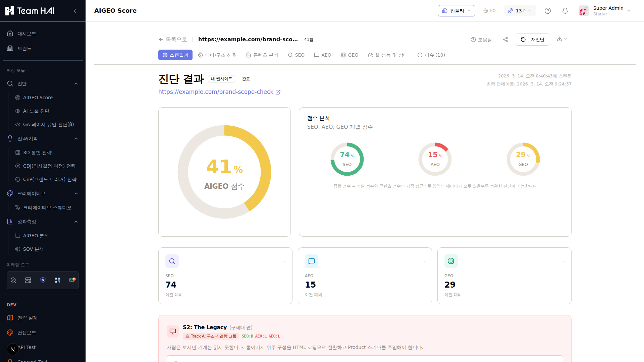Open the 웹 성능 및 상태 tab
The width and height of the screenshot is (644, 362).
click(x=388, y=55)
